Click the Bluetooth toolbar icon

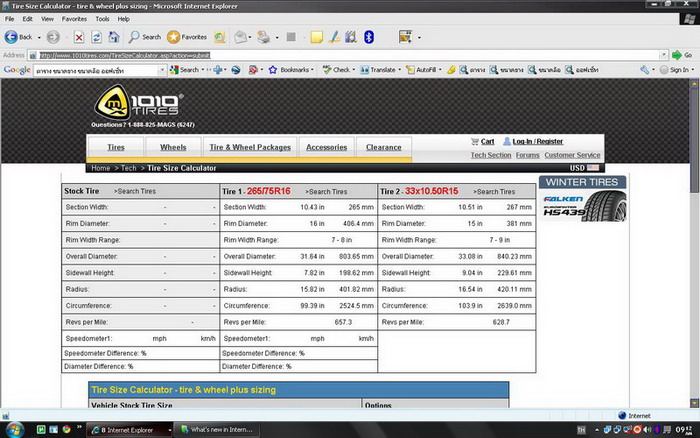click(x=368, y=37)
